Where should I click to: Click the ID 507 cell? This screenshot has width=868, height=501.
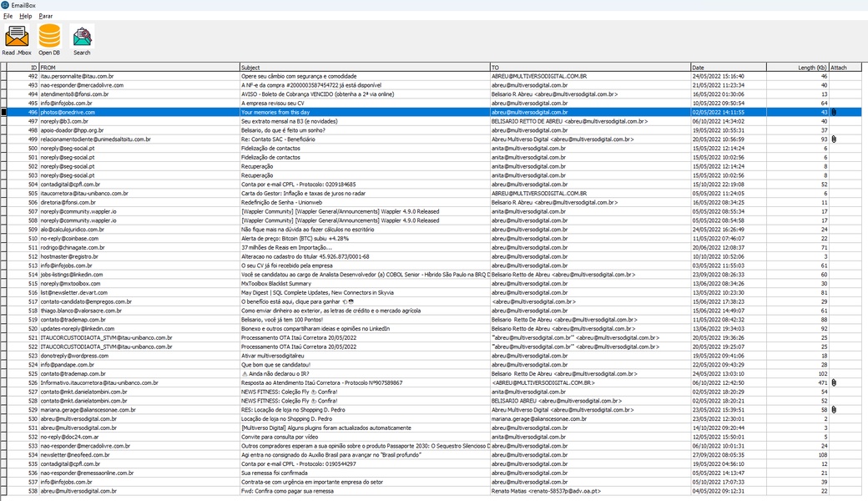(x=33, y=211)
